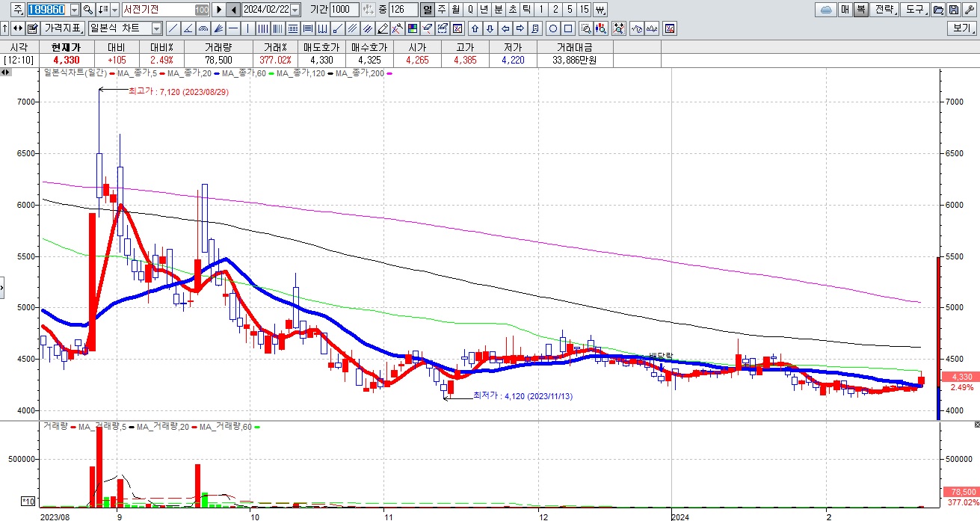Click the horizontal expand arrows icon
The image size is (980, 521).
click(x=18, y=28)
